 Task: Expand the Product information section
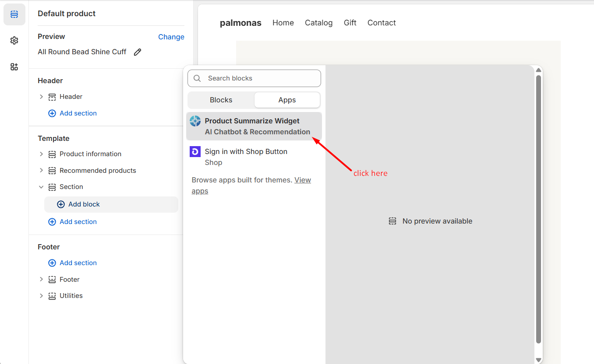pyautogui.click(x=41, y=154)
